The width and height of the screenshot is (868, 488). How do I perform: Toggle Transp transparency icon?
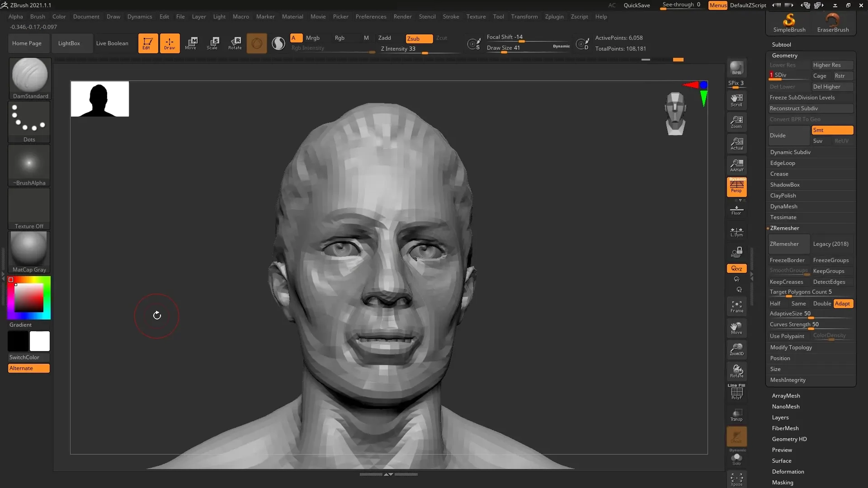pyautogui.click(x=736, y=414)
